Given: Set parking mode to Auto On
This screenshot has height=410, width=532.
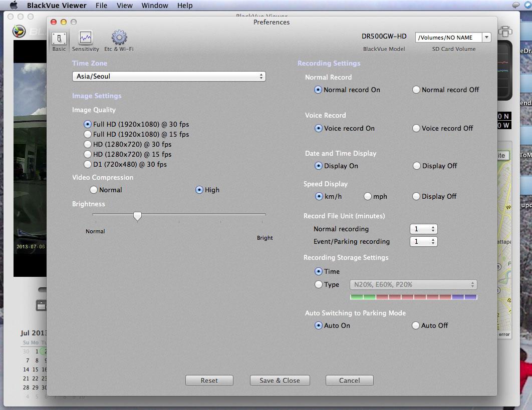Looking at the screenshot, I should tap(318, 325).
